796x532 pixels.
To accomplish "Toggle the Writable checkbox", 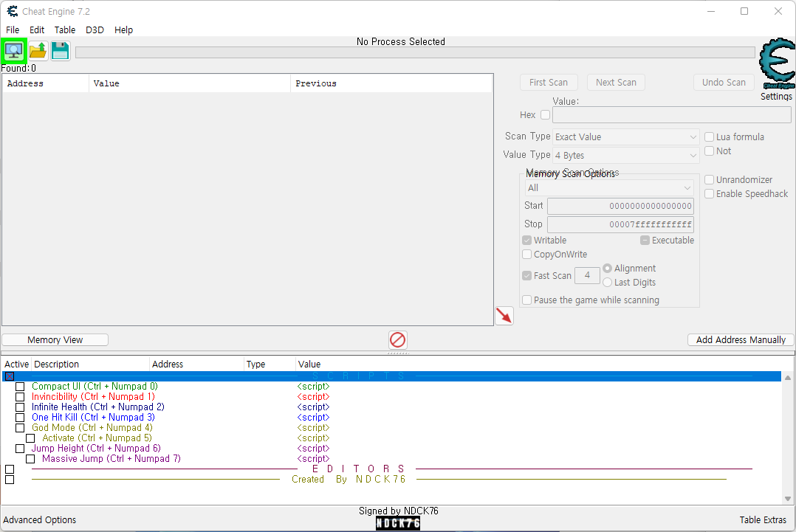I will 527,241.
